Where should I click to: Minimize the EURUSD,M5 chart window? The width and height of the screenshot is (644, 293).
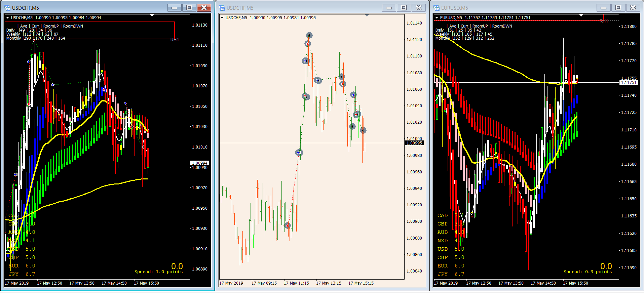point(604,8)
